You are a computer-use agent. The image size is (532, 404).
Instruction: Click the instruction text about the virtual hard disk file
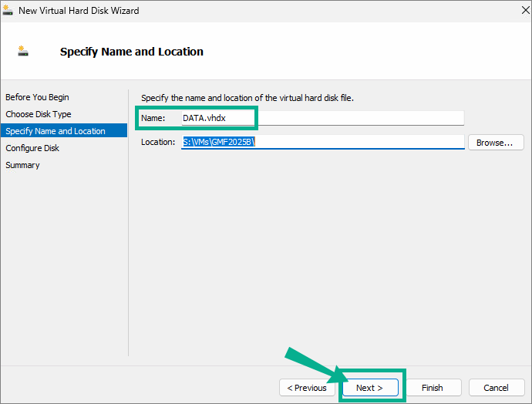pyautogui.click(x=247, y=98)
